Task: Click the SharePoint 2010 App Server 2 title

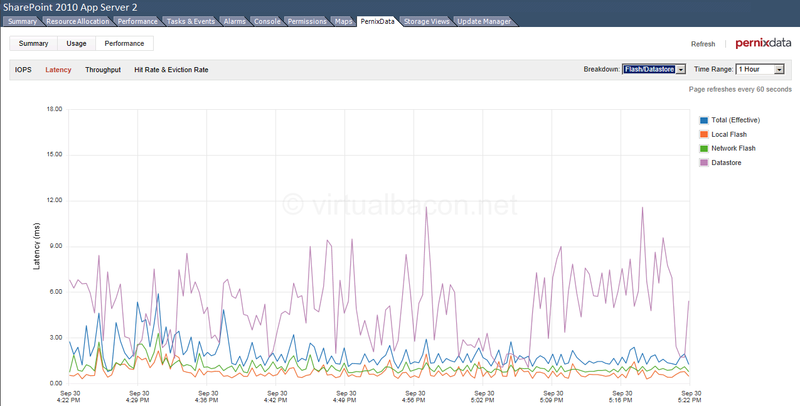Action: [x=70, y=8]
